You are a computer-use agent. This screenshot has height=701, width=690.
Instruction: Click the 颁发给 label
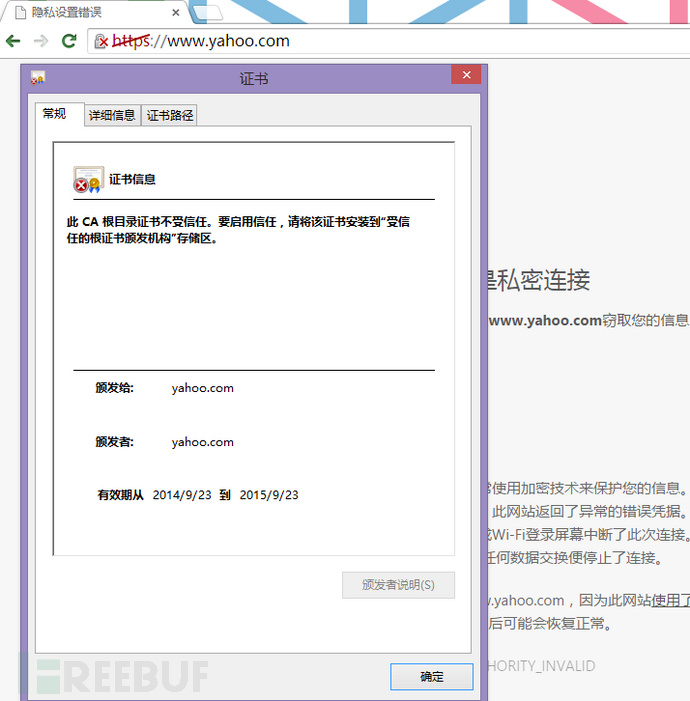114,388
